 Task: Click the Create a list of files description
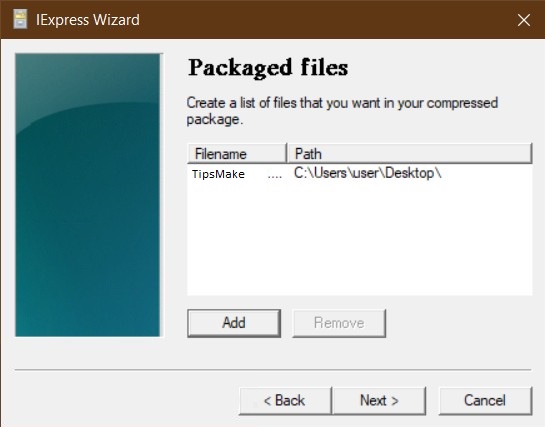pyautogui.click(x=342, y=111)
